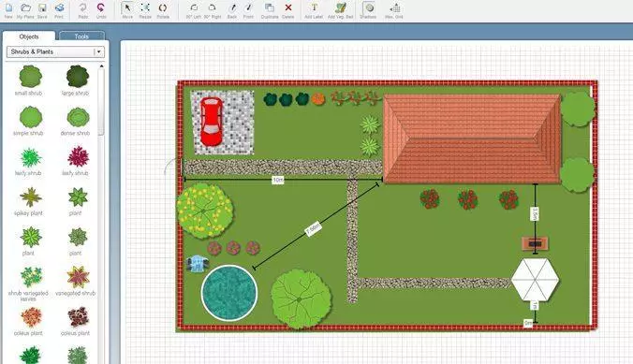Click the 7.66m diagonal measurement label

314,229
